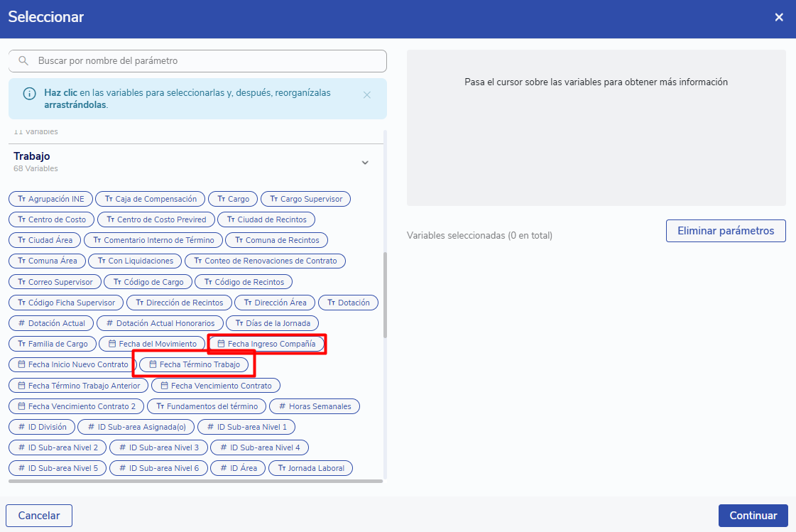Viewport: 796px width, 532px height.
Task: Click the Trabajo section heading
Action: pyautogui.click(x=31, y=156)
